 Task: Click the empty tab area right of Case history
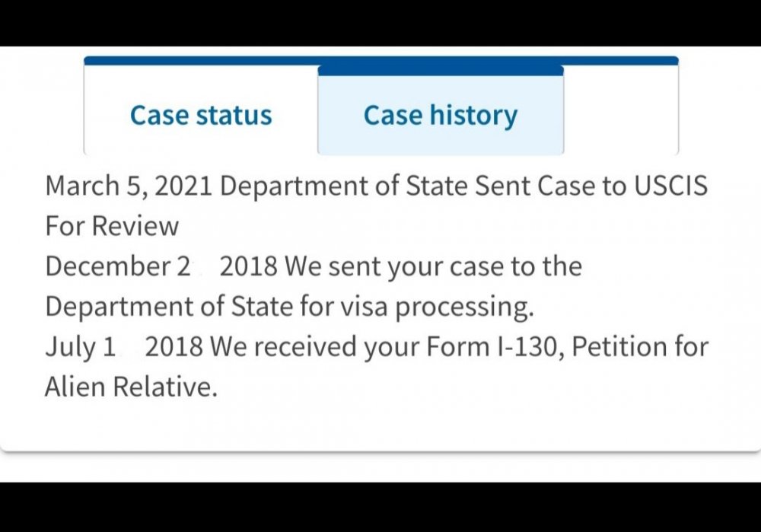coord(620,116)
